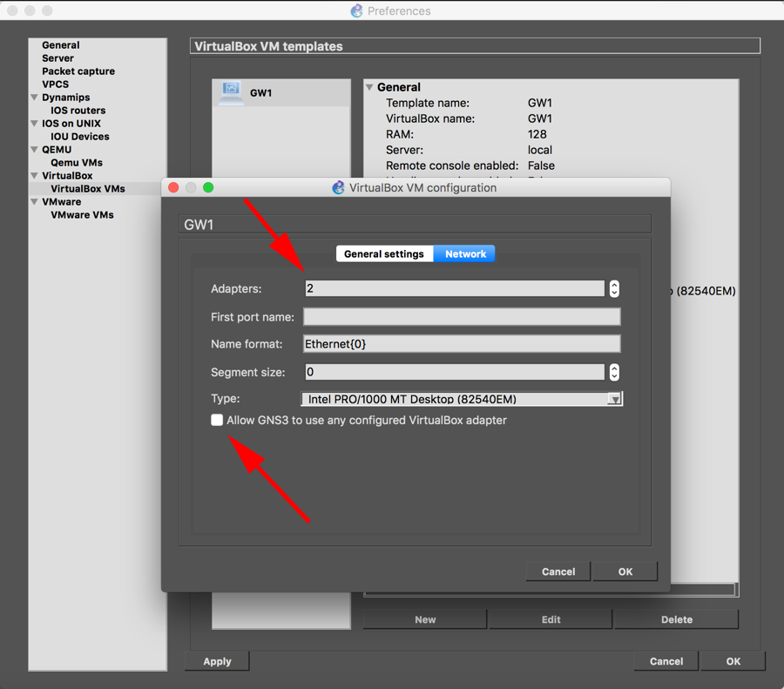This screenshot has width=784, height=689.
Task: Select the GW1 template in the list
Action: click(x=281, y=92)
